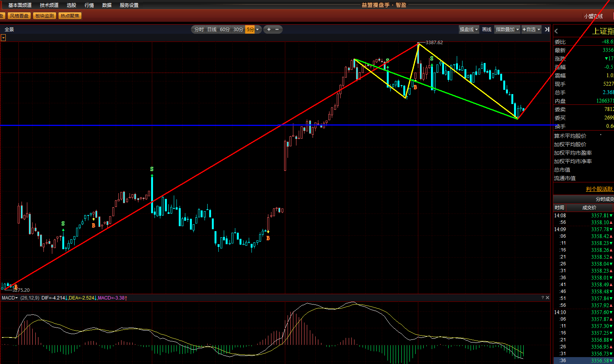This screenshot has width=614, height=364.
Task: Click the 委卖 row
Action: click(x=584, y=109)
